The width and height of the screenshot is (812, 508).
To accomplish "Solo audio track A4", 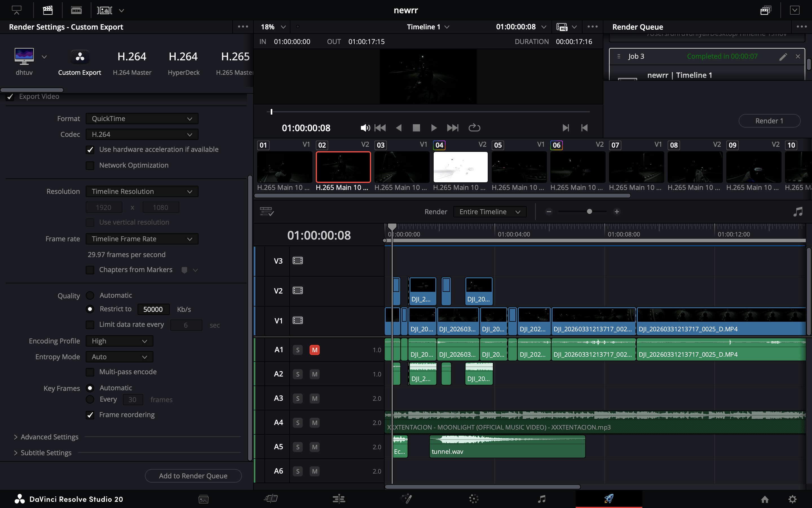I will 298,423.
